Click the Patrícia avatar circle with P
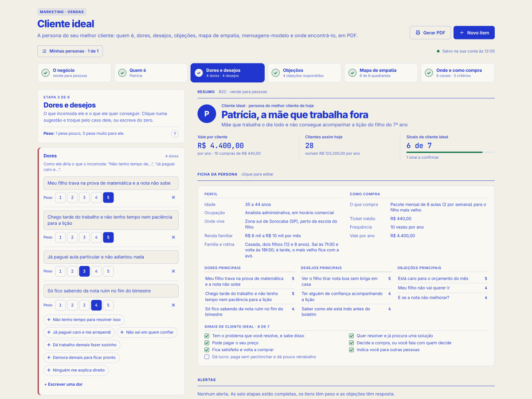This screenshot has height=399, width=532. (x=207, y=114)
